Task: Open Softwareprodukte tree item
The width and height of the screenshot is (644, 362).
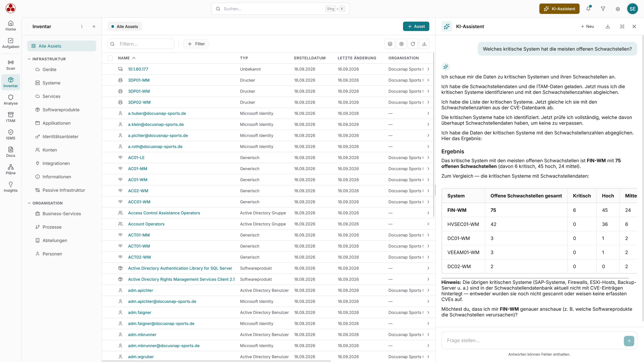Action: 61,110
